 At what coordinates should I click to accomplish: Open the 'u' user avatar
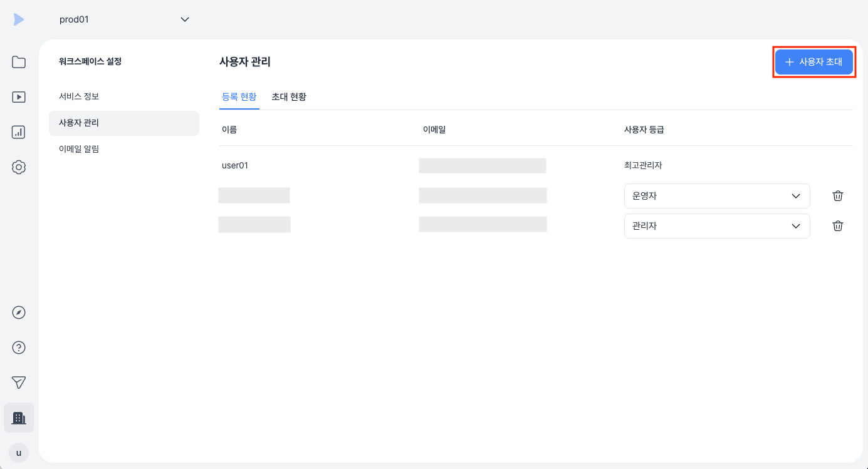pos(19,453)
